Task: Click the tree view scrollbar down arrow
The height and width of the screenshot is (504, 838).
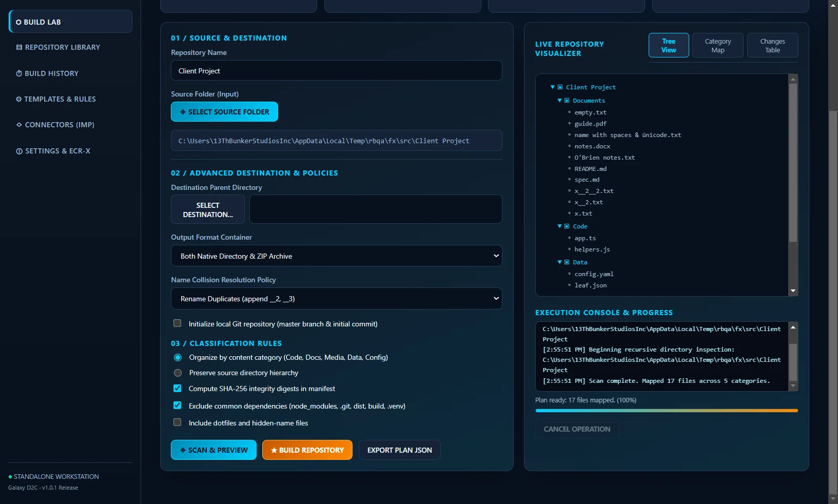Action: tap(793, 291)
